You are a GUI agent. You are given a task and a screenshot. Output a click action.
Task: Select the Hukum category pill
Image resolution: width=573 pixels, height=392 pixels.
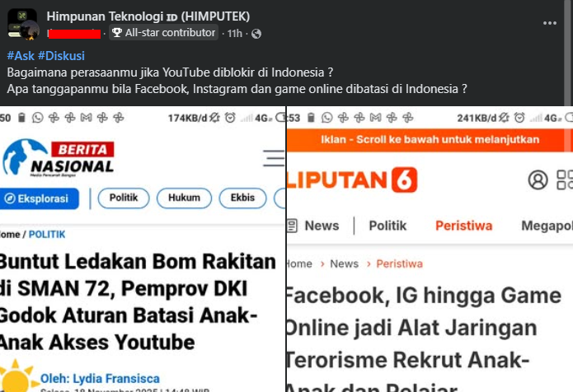click(x=184, y=198)
